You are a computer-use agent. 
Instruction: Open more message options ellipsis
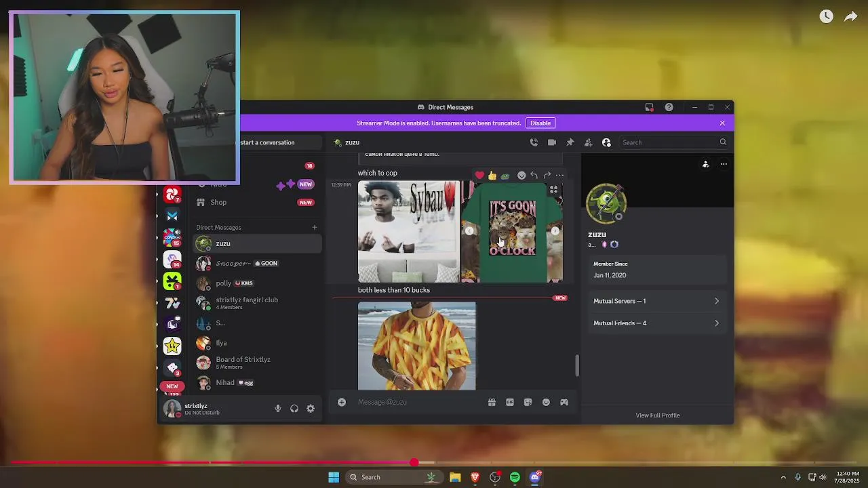(x=559, y=176)
